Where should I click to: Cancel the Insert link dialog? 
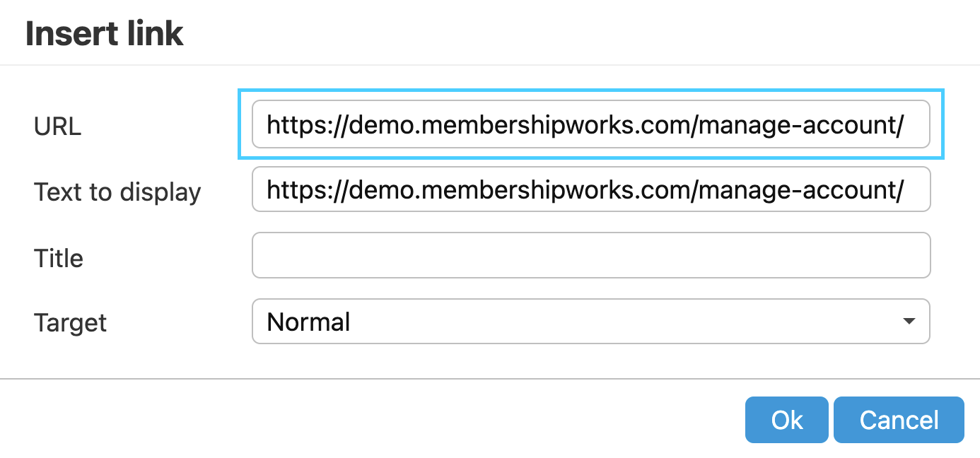pos(899,420)
